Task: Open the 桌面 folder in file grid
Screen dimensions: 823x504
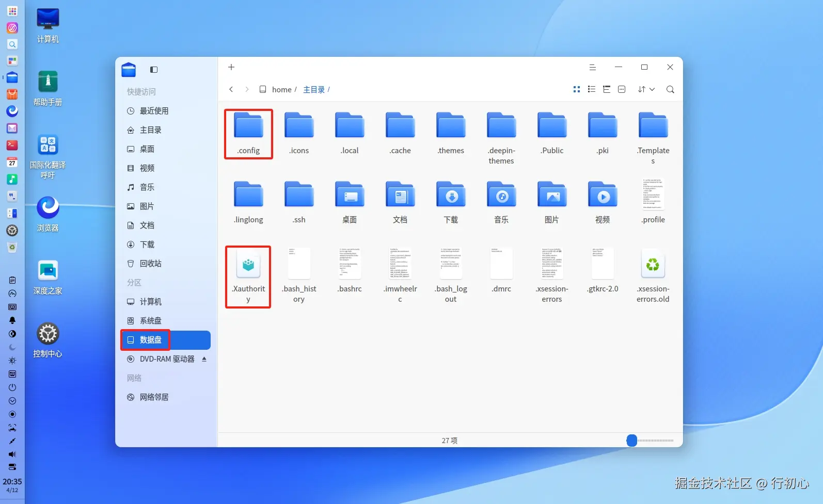Action: point(350,202)
